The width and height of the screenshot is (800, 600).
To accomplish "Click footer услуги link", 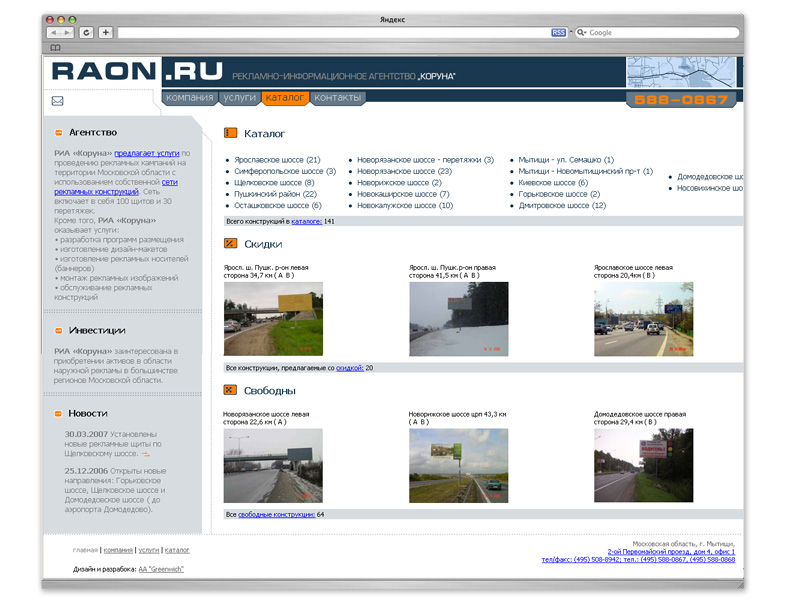I will 149,550.
